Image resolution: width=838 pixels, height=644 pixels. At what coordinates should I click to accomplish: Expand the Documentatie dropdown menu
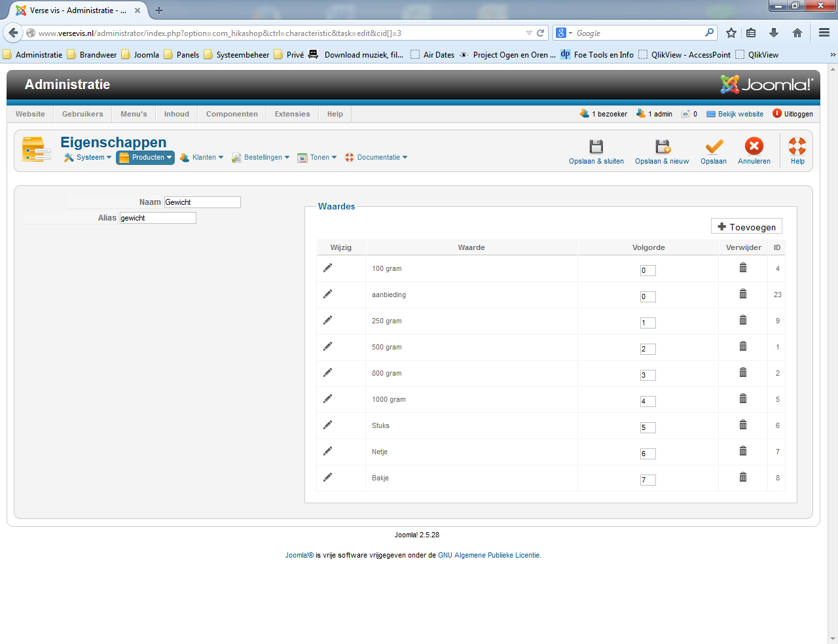tap(376, 158)
